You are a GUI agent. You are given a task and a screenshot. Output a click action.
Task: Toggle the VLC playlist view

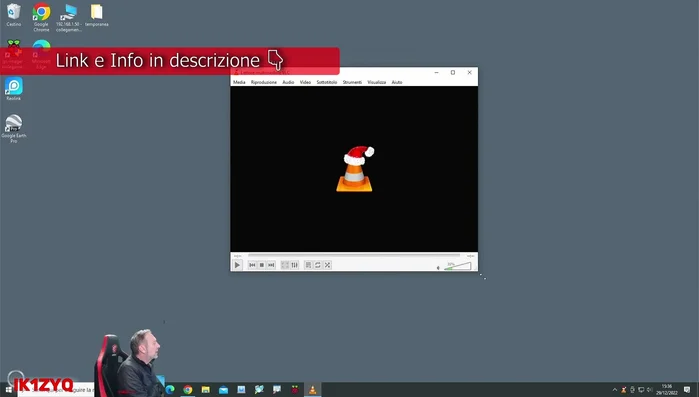(x=308, y=265)
